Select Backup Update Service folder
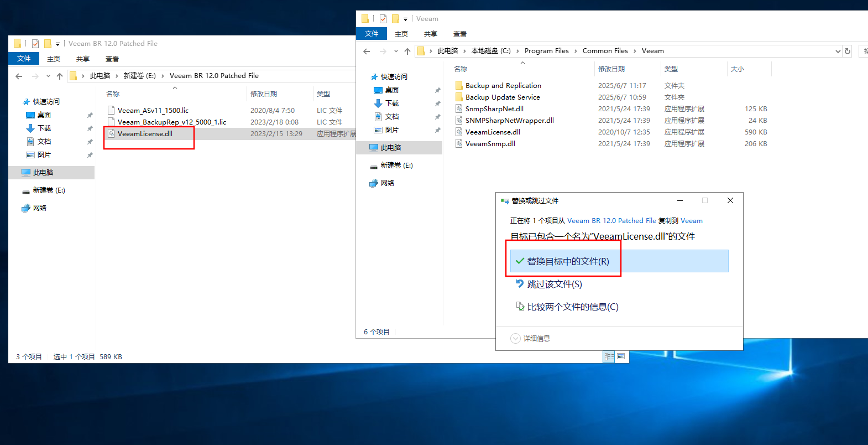The image size is (868, 445). (x=503, y=97)
